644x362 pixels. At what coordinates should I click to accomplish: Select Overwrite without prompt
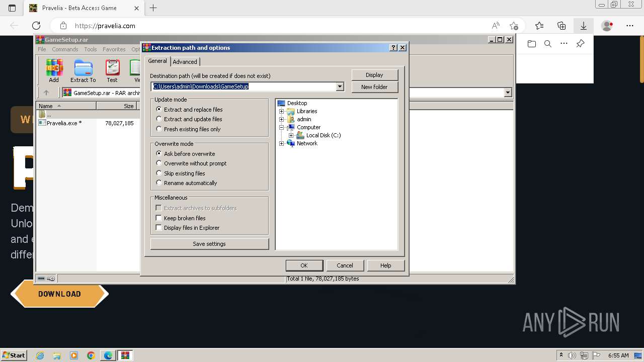coord(192,163)
